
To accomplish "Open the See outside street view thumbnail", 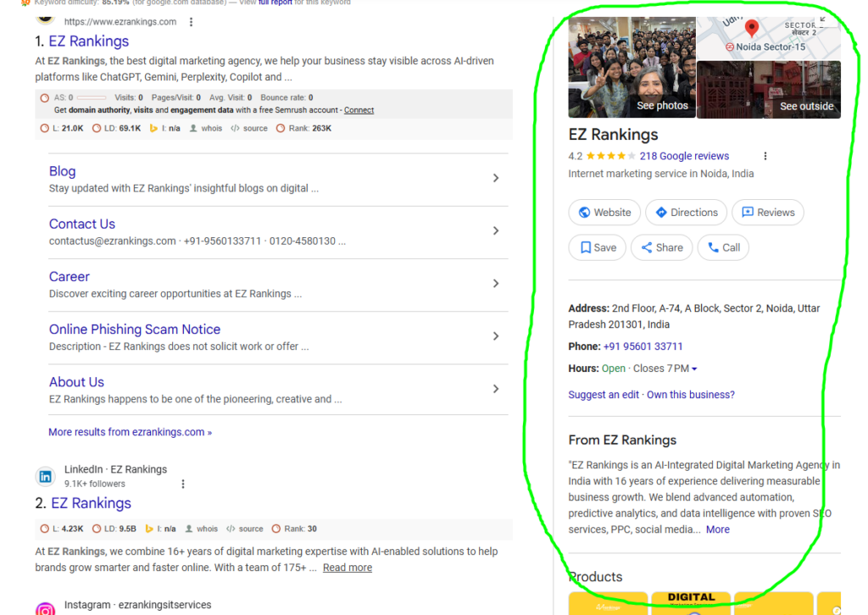I will [x=768, y=89].
